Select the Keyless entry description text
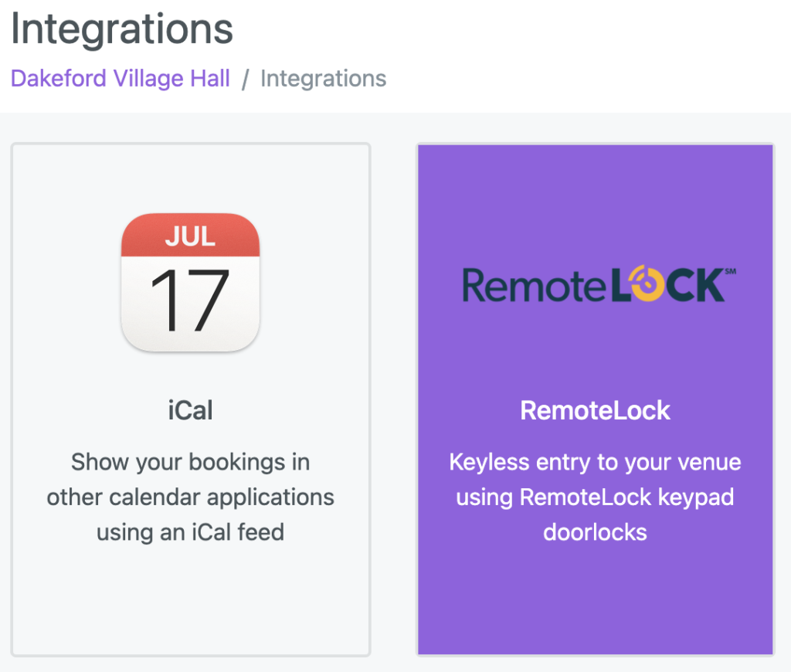 pos(596,497)
